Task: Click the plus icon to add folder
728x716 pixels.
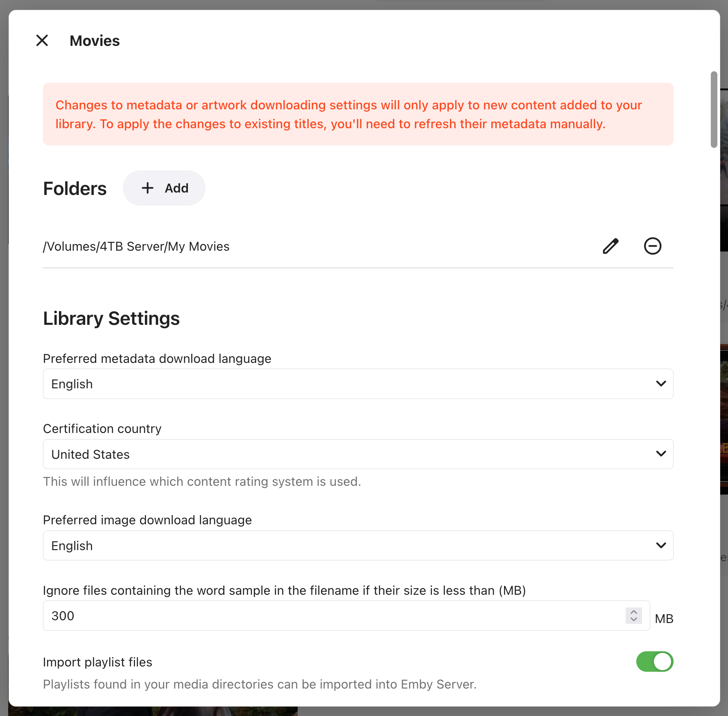Action: tap(147, 188)
